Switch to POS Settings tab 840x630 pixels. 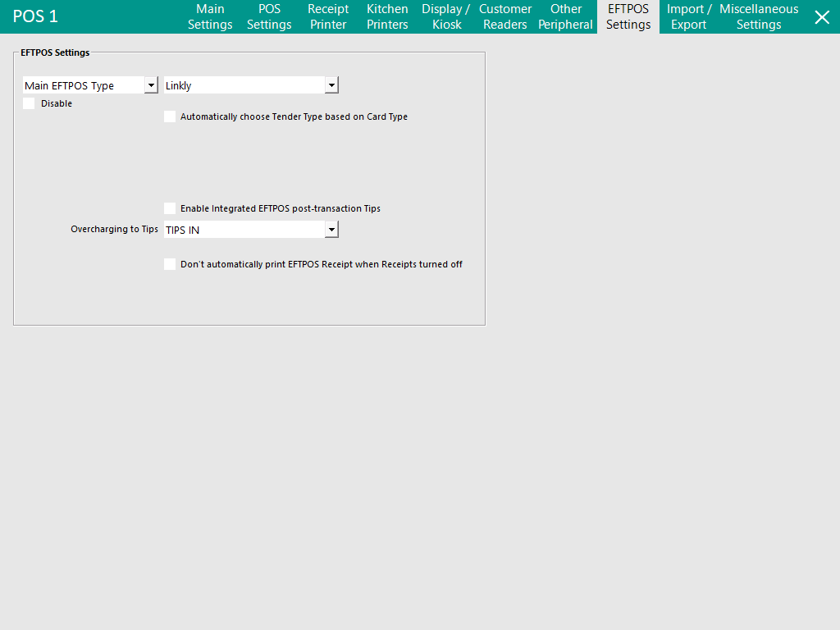coord(269,17)
